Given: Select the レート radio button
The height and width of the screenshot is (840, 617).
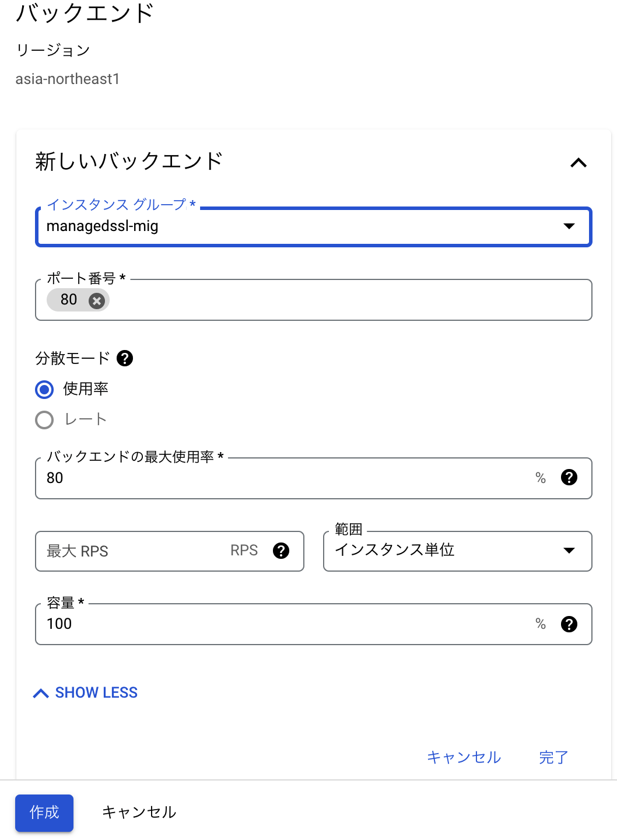Looking at the screenshot, I should pos(44,419).
